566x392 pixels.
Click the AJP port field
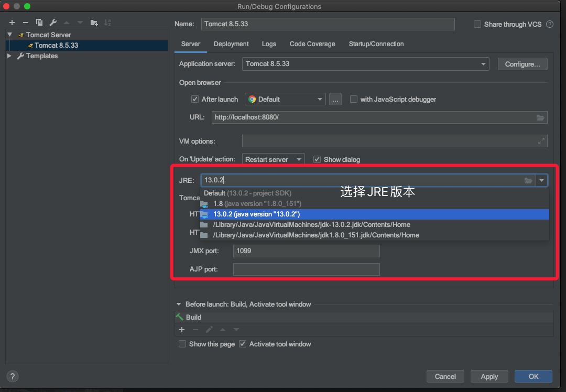307,269
